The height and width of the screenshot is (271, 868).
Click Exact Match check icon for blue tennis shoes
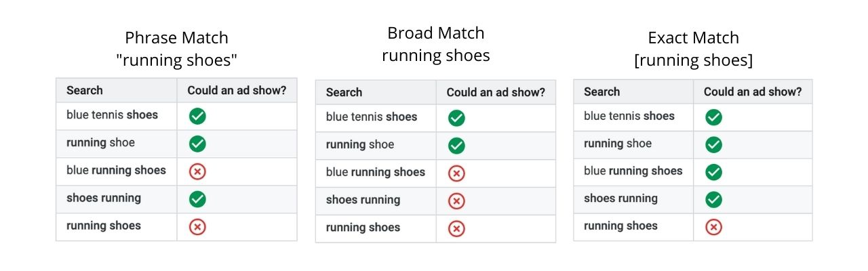click(x=713, y=117)
